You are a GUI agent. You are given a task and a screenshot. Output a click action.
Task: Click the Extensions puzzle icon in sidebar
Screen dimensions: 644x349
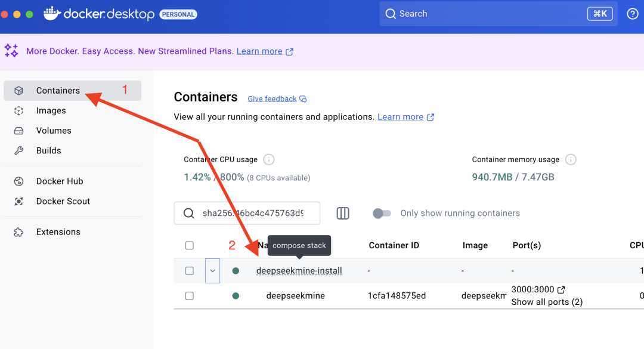pyautogui.click(x=19, y=232)
